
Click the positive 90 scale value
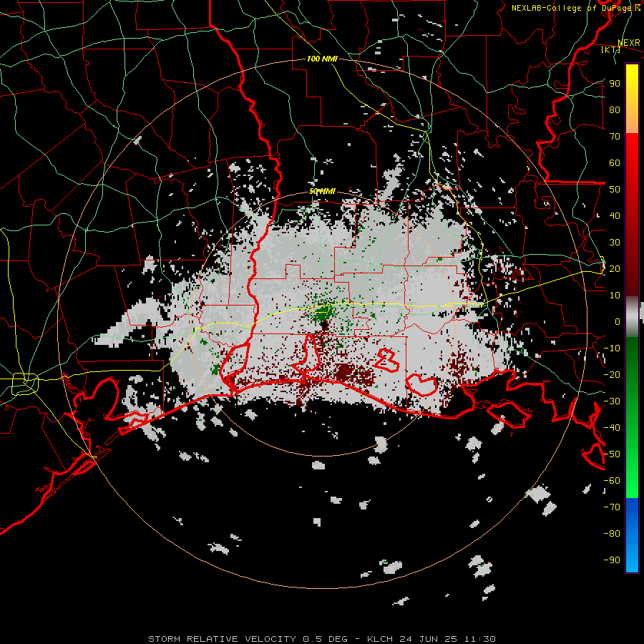[x=615, y=84]
